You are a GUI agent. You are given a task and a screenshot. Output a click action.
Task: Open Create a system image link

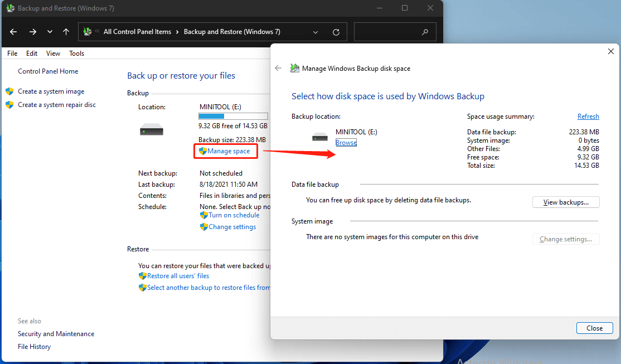click(51, 91)
